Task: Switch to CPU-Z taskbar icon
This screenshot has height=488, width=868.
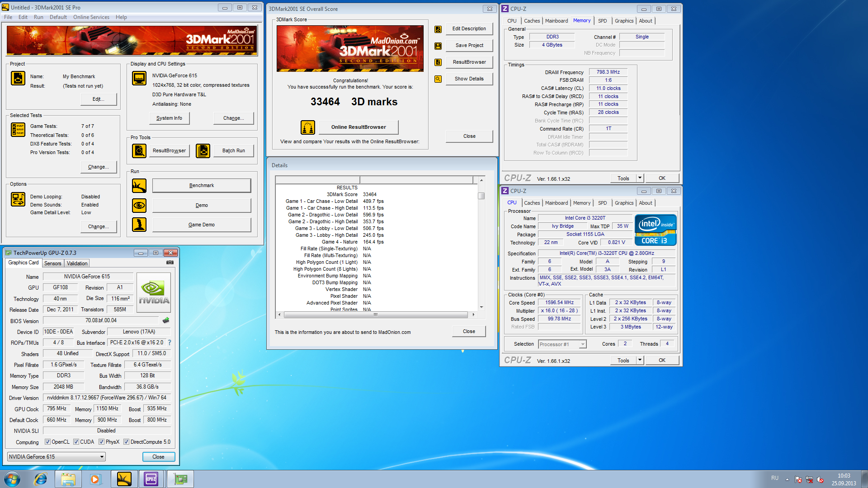Action: (151, 479)
